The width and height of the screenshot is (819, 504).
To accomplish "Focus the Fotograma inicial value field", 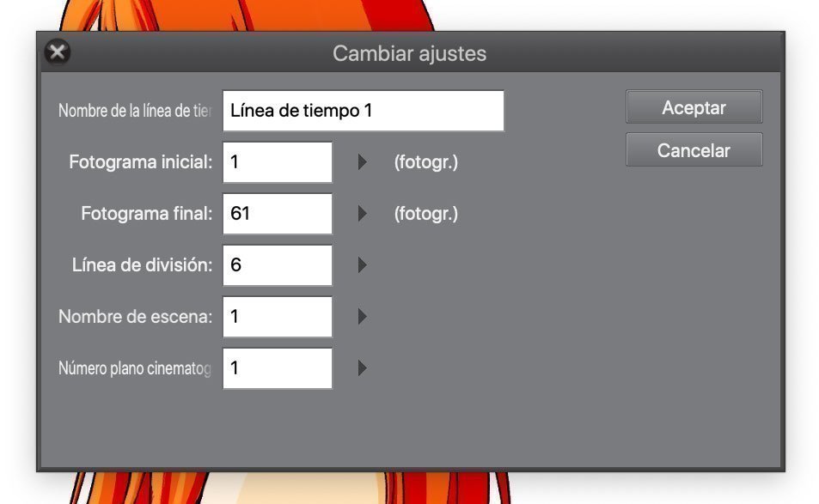I will click(278, 162).
